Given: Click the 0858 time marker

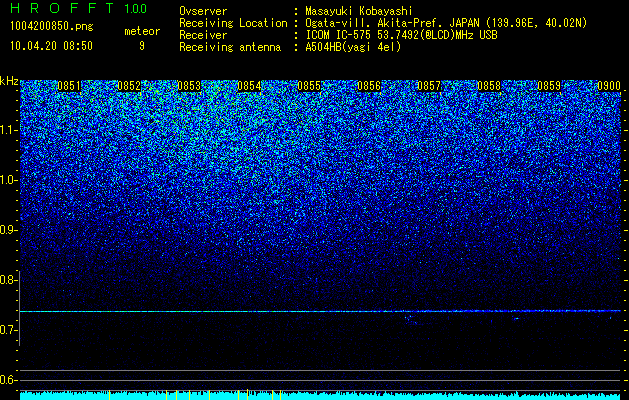Looking at the screenshot, I should click(489, 86).
